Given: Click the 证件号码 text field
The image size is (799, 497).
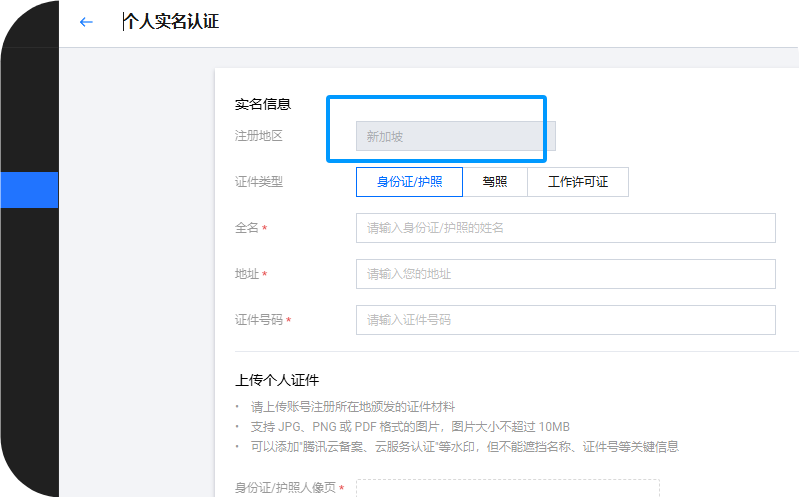Looking at the screenshot, I should (x=565, y=320).
